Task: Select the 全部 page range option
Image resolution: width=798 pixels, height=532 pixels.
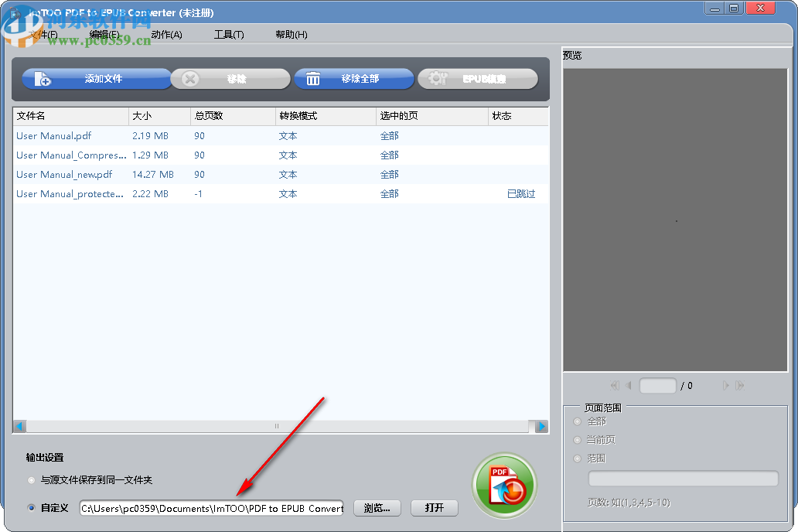Action: click(x=578, y=421)
